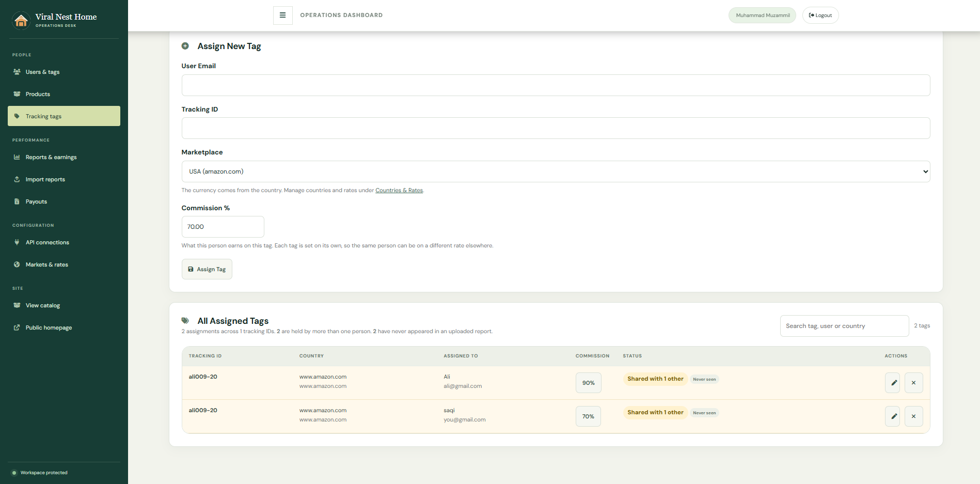Click the green plus icon beside Assign New Tag

pos(185,46)
